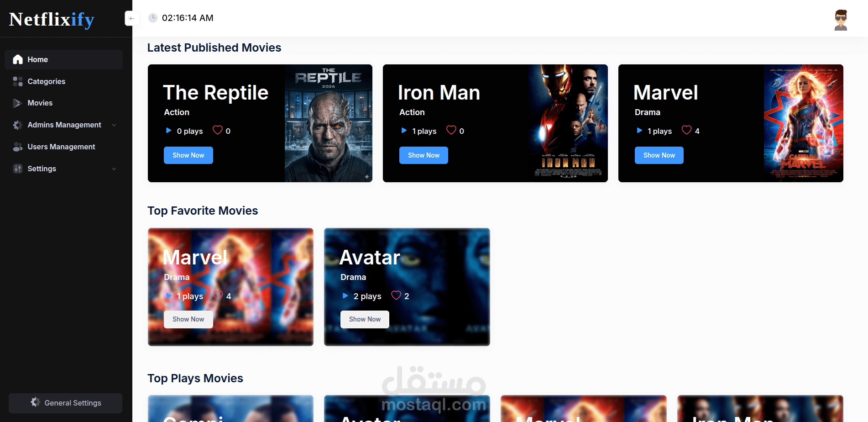Screen dimensions: 868x422
Task: Click Show Now for The Reptile
Action: 188,155
